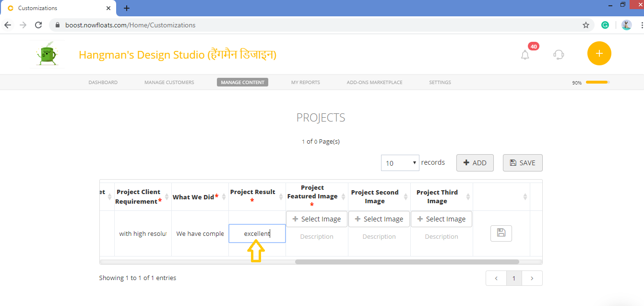Image resolution: width=644 pixels, height=306 pixels.
Task: Click the bookmark star in the address bar
Action: (x=585, y=24)
